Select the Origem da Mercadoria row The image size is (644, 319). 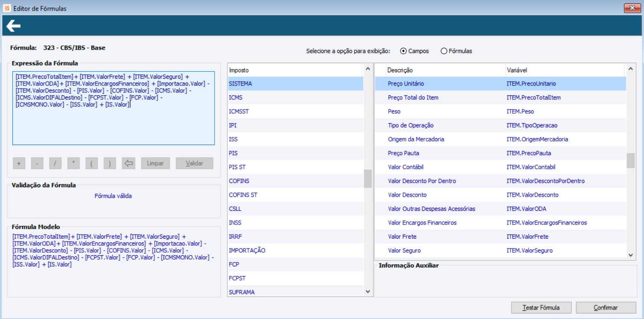point(500,139)
